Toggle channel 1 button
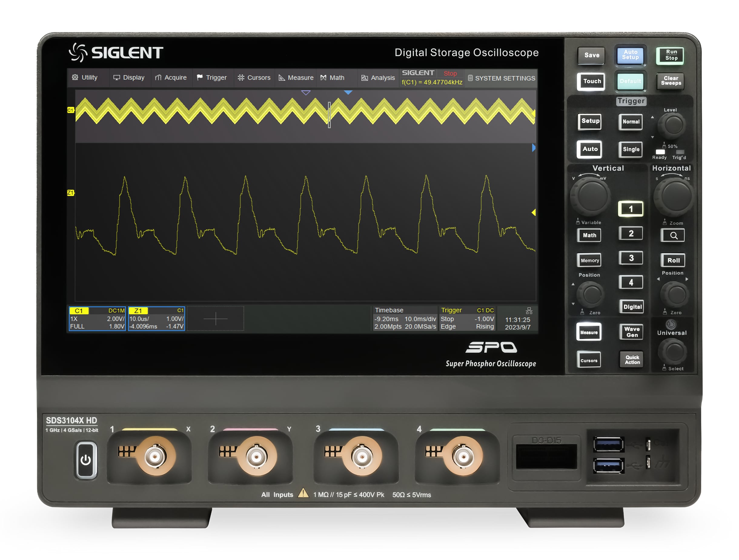 [x=631, y=209]
